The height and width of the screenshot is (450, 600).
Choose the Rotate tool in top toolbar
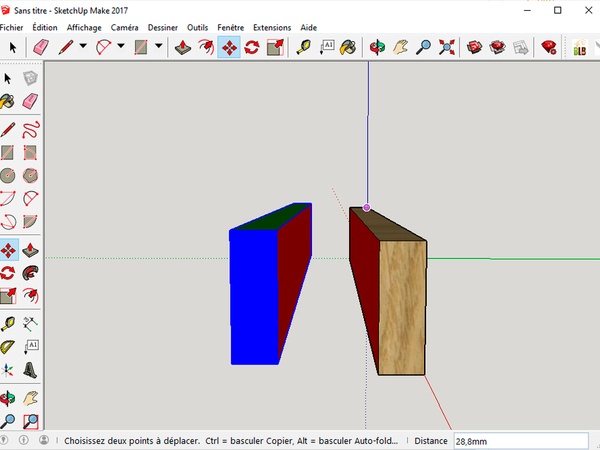[252, 47]
